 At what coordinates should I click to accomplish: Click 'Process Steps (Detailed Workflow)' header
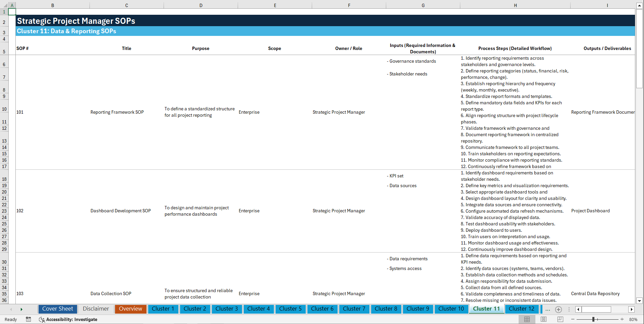[x=515, y=48]
